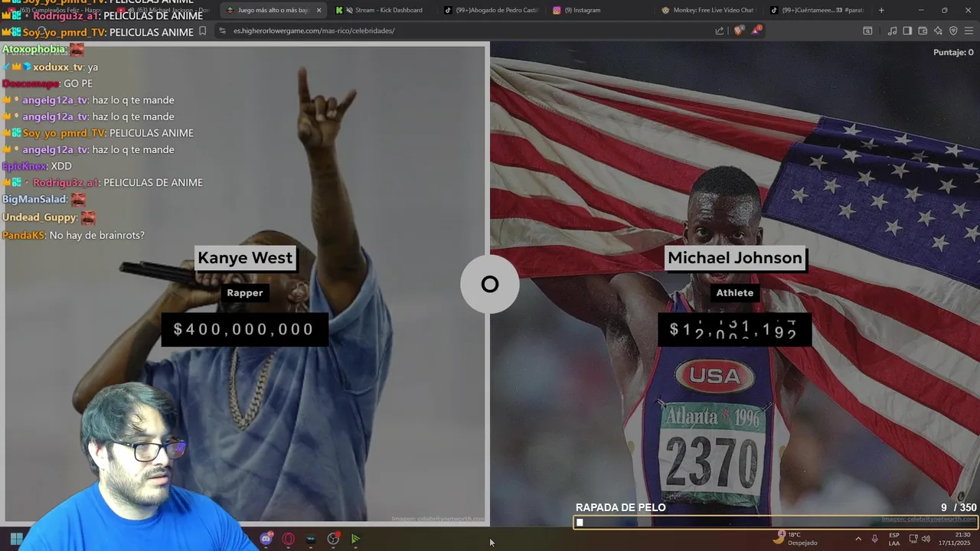Viewport: 980px width, 551px height.
Task: Click Michael Johnson's spinning net worth counter
Action: pyautogui.click(x=734, y=329)
